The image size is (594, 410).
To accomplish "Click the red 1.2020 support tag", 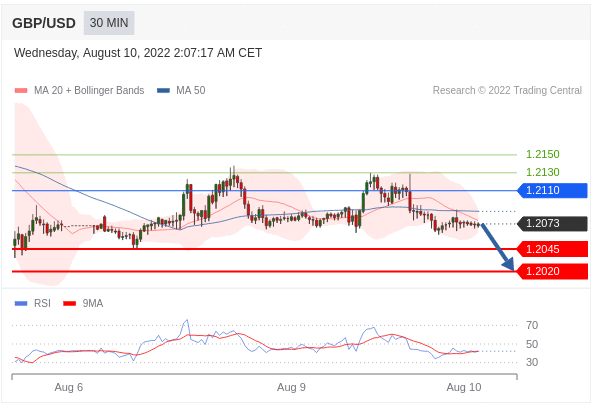I will coord(552,271).
